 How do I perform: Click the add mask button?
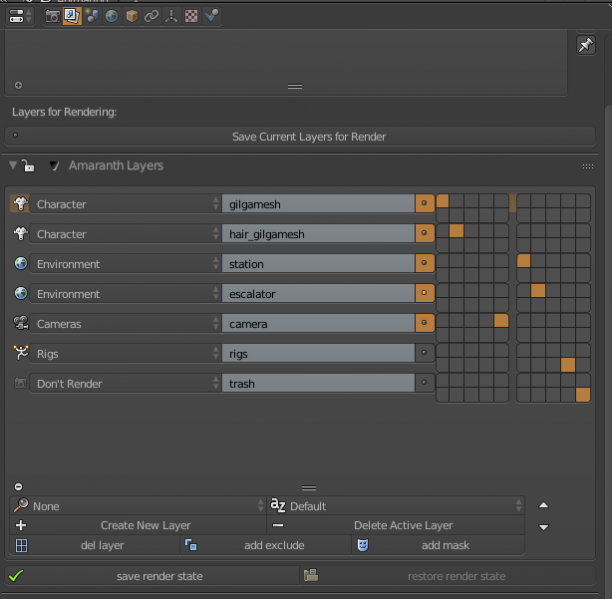(x=438, y=545)
